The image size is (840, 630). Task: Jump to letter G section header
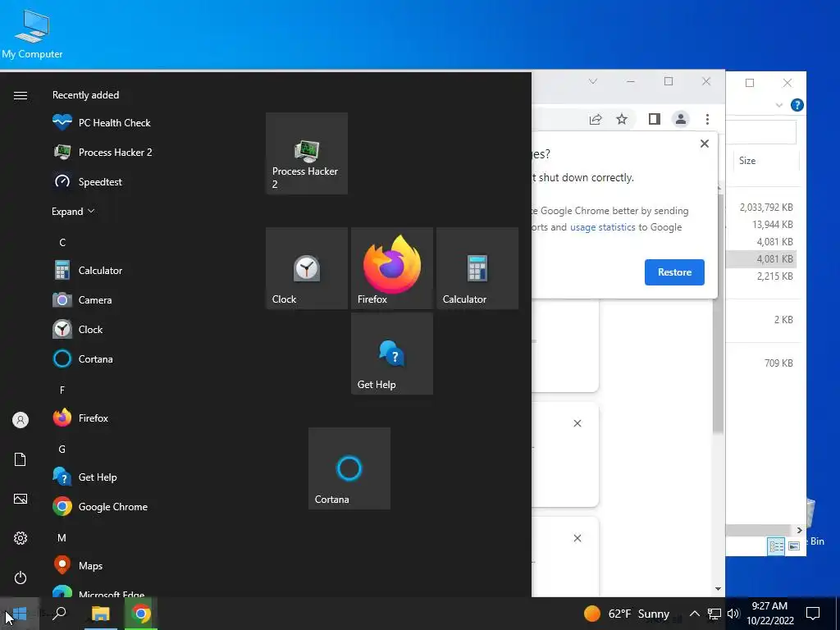click(x=62, y=449)
